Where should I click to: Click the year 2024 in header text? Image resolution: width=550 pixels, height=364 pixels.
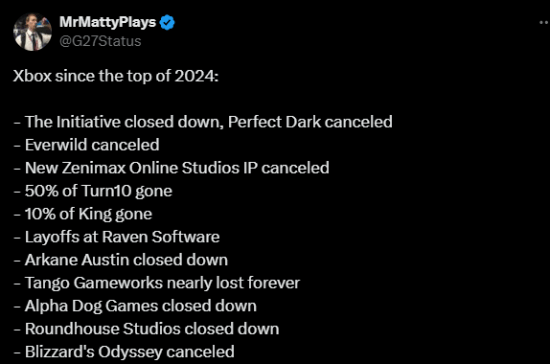pos(196,76)
